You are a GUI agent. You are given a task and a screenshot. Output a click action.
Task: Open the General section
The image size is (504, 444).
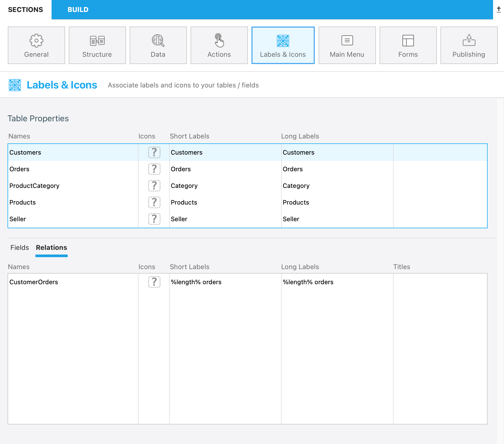[36, 45]
